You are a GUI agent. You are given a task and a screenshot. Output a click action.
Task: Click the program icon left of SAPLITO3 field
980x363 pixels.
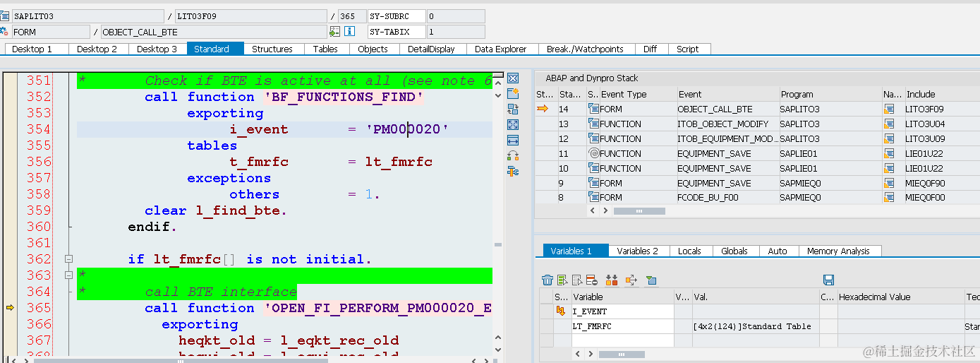pyautogui.click(x=5, y=16)
